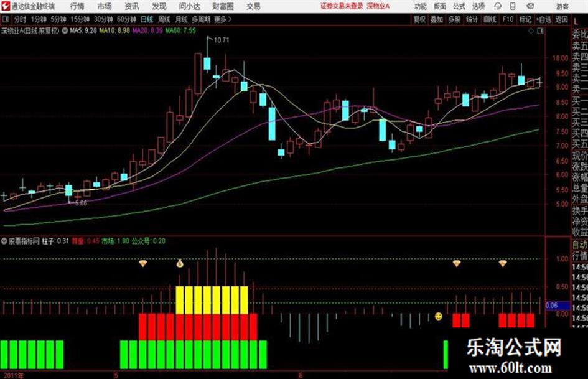
Task: Click the 2011年 date axis label
Action: [x=13, y=375]
